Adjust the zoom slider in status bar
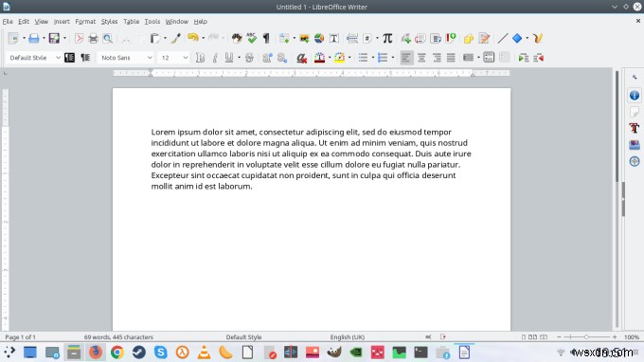Viewport: 644px width, 362px height. click(586, 337)
